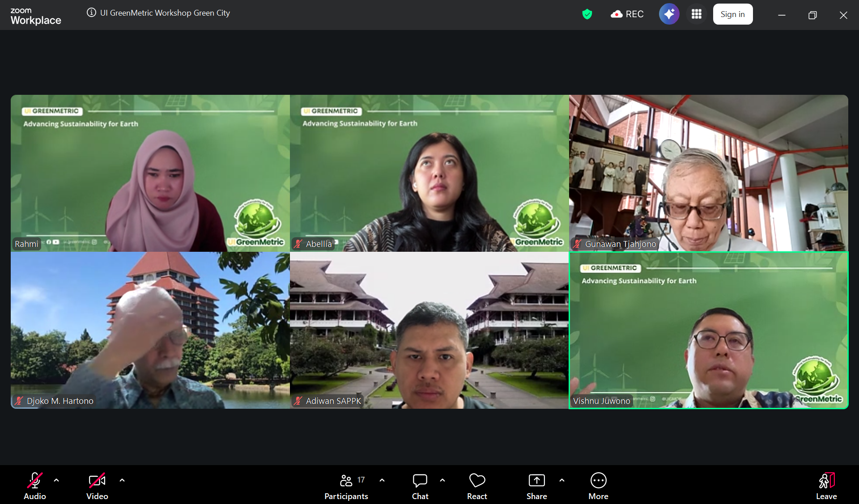Screen dimensions: 859x504
Task: Click muted mic icon beside Gunawan Tjahjono
Action: pyautogui.click(x=577, y=244)
